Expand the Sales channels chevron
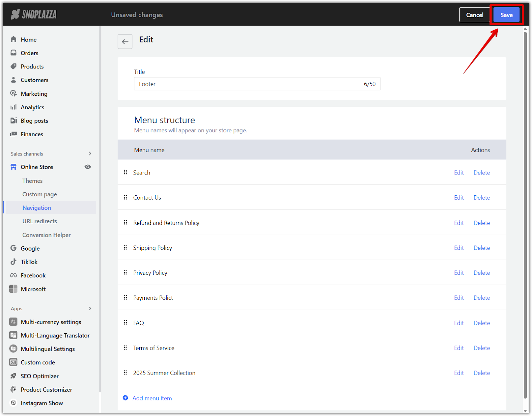Viewport: 532px width, 416px height. coord(90,154)
